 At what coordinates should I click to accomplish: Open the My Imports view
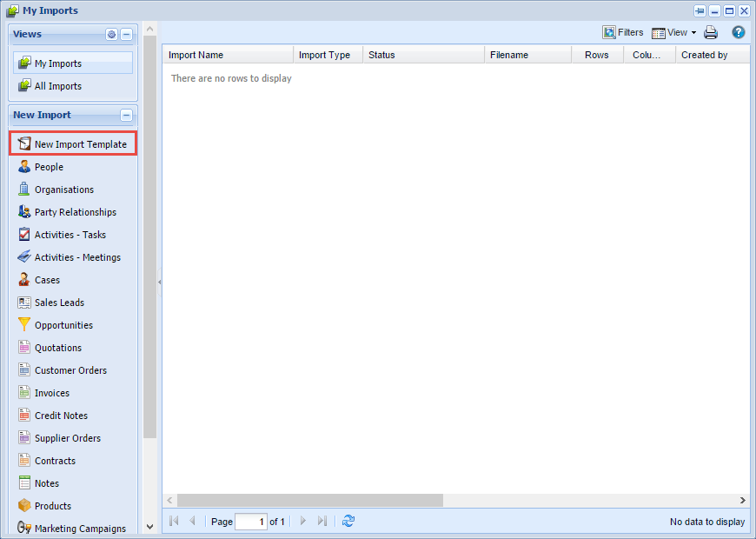click(73, 63)
